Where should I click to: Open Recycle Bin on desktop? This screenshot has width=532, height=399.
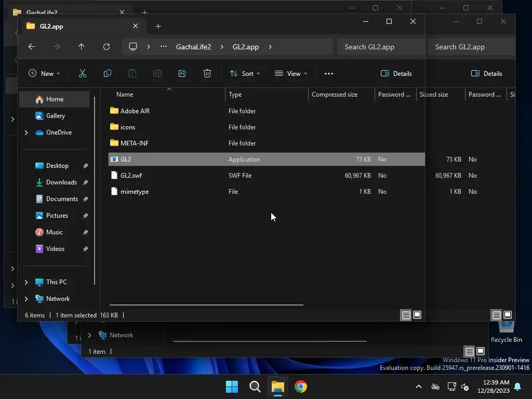coord(506,332)
